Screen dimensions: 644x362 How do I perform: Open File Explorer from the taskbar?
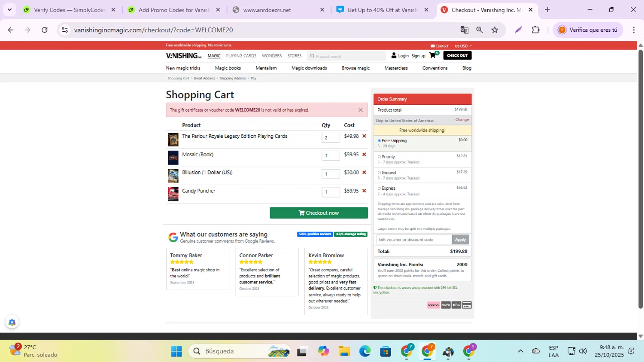(x=344, y=351)
